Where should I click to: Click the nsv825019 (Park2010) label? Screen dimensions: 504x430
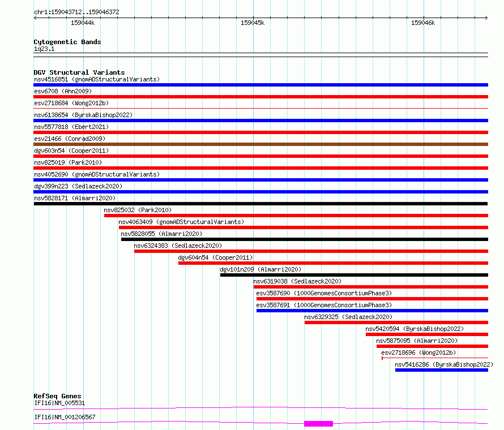click(x=68, y=162)
